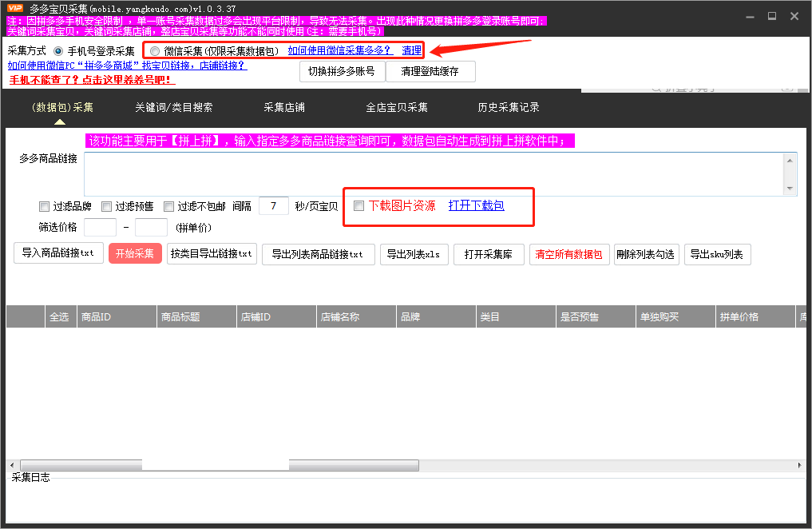
Task: Enable 过滤不包邮 checkbox
Action: click(x=168, y=207)
